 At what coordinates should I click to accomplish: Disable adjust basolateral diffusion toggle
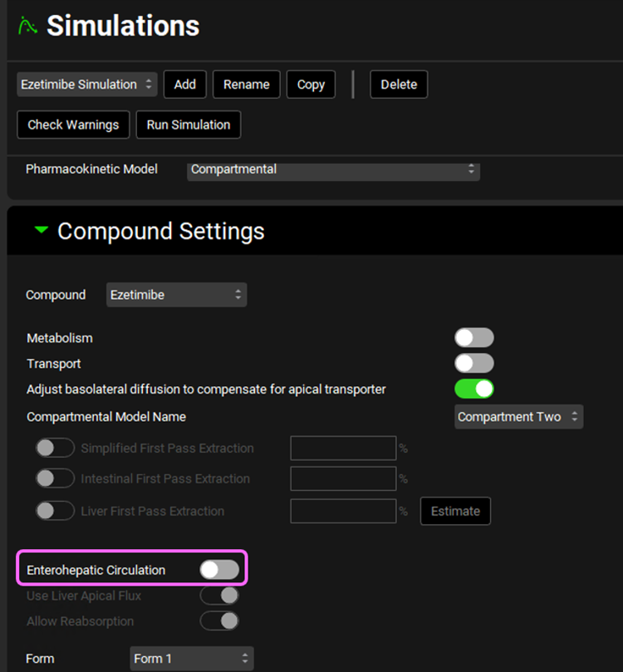(x=473, y=389)
